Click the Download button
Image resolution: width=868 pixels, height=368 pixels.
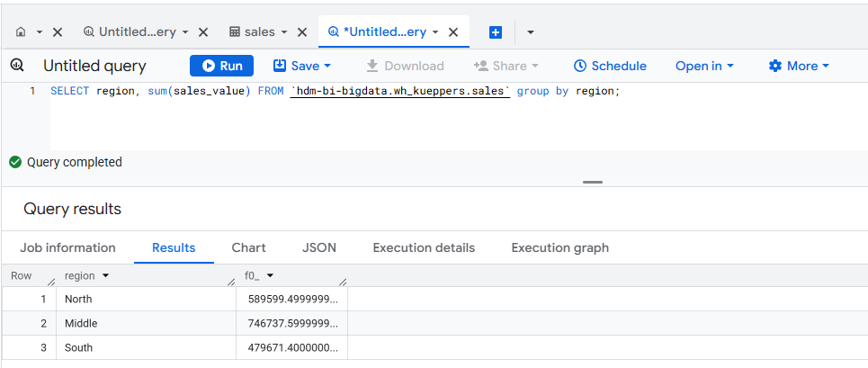(x=405, y=66)
